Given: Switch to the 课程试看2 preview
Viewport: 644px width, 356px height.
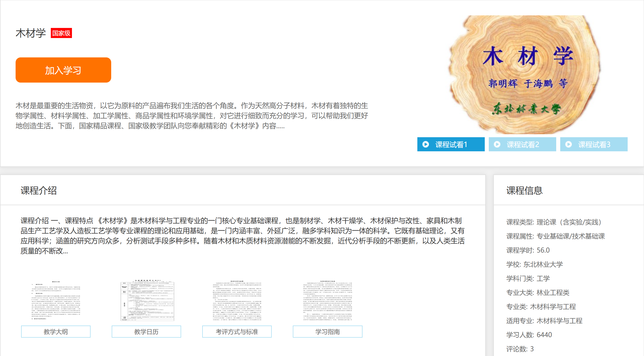Looking at the screenshot, I should (x=522, y=144).
